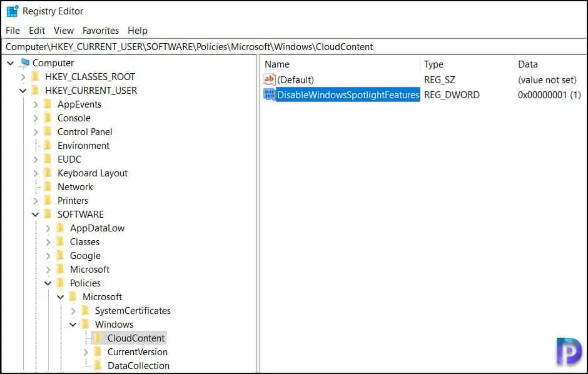Click the 0x00000001 (1) data cell

(x=549, y=95)
